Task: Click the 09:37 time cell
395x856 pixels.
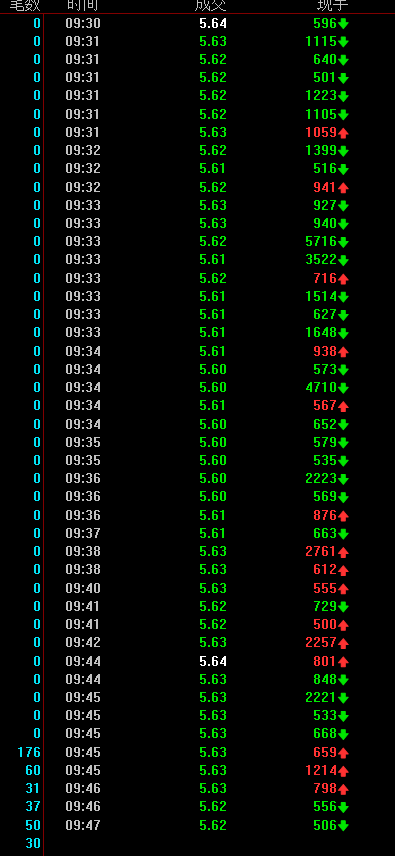Action: [x=83, y=533]
